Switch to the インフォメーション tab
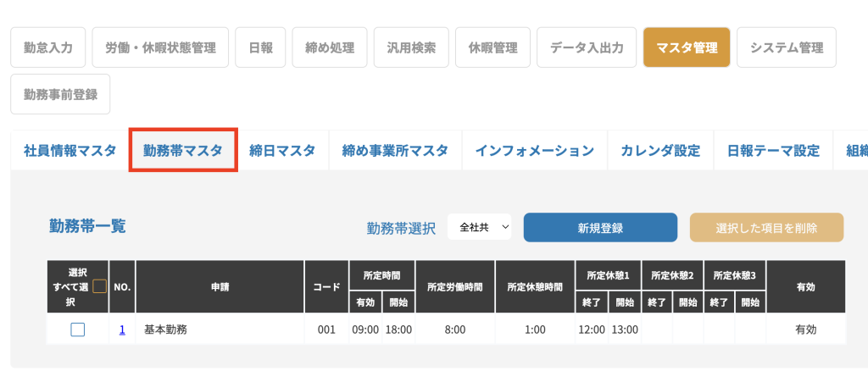 point(534,151)
